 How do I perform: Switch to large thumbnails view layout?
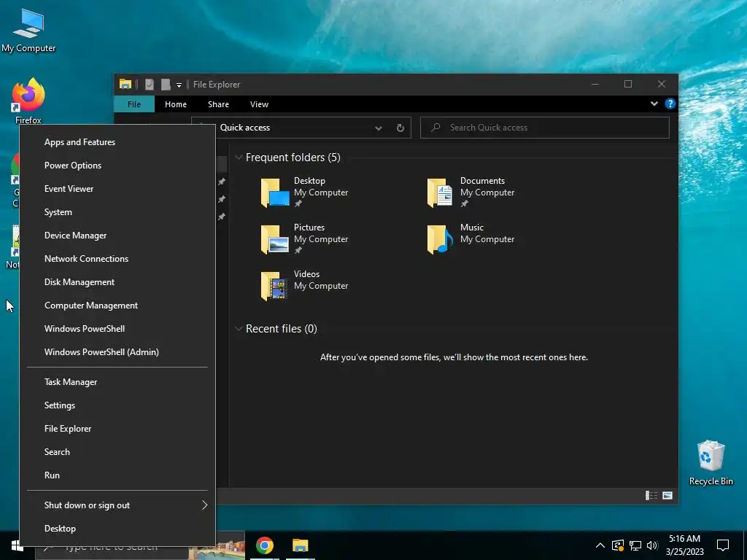[667, 496]
